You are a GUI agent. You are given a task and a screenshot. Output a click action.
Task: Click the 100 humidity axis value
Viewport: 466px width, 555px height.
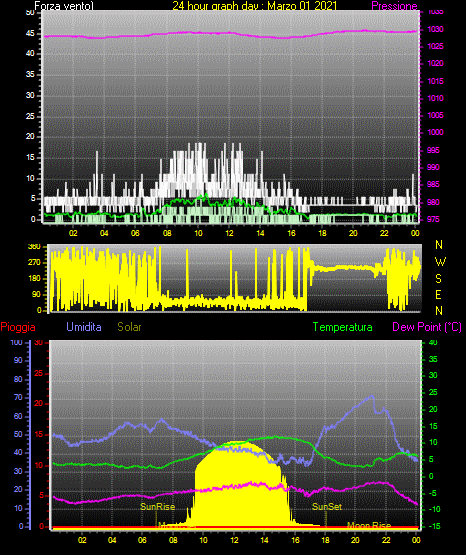click(x=16, y=342)
